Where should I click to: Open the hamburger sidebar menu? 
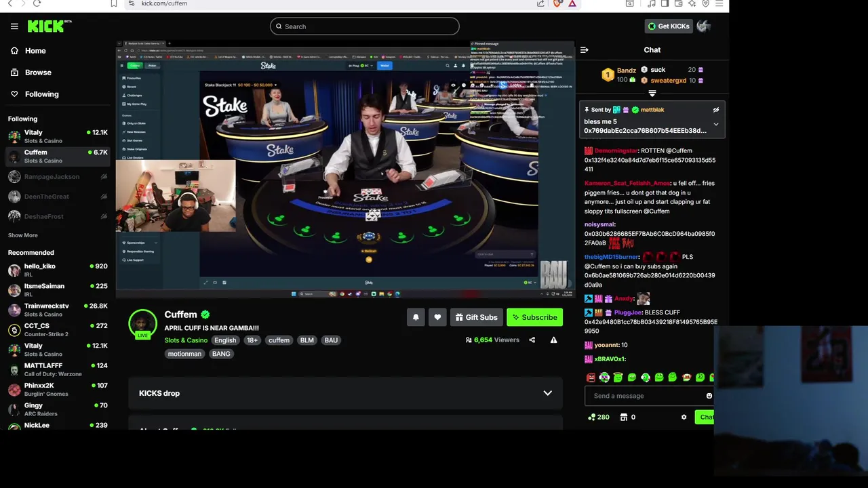pyautogui.click(x=14, y=26)
